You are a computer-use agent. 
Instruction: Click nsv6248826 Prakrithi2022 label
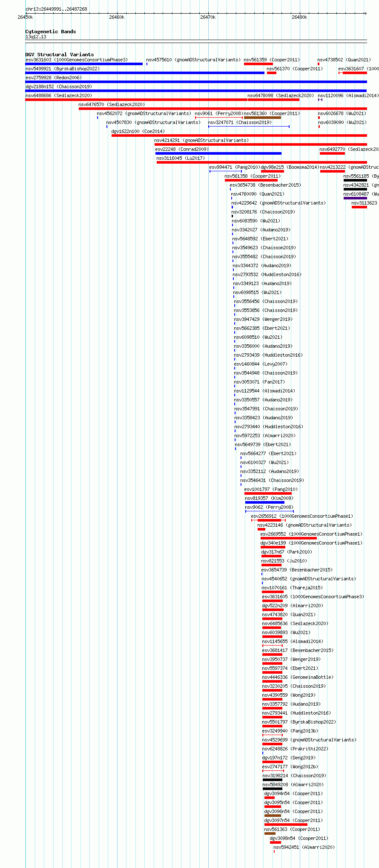pyautogui.click(x=295, y=749)
